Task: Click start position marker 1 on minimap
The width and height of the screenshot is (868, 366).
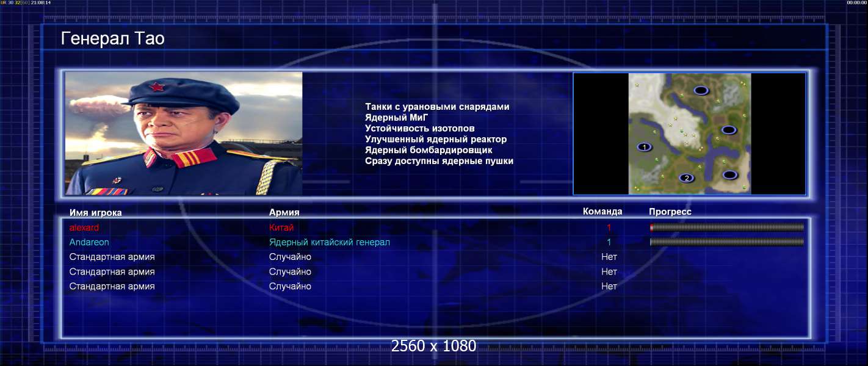Action: (x=645, y=147)
